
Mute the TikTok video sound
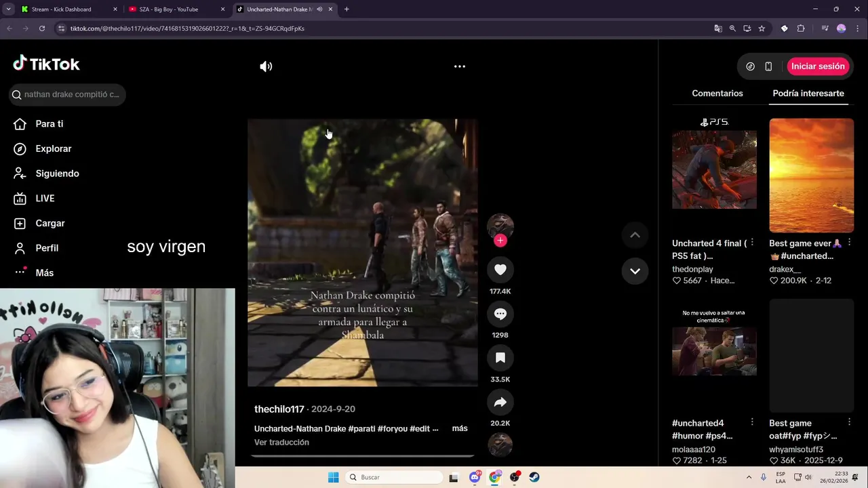coord(266,66)
